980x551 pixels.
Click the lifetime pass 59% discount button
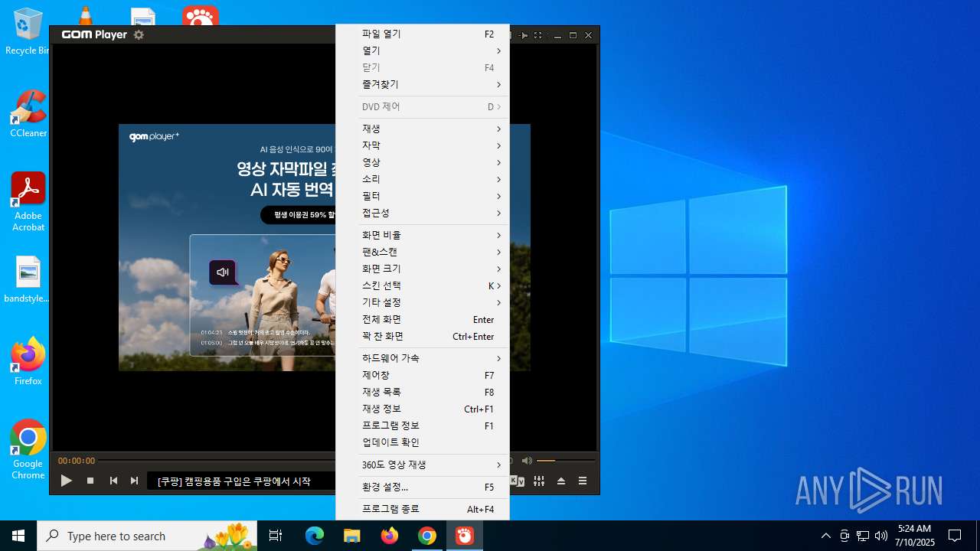pyautogui.click(x=299, y=215)
